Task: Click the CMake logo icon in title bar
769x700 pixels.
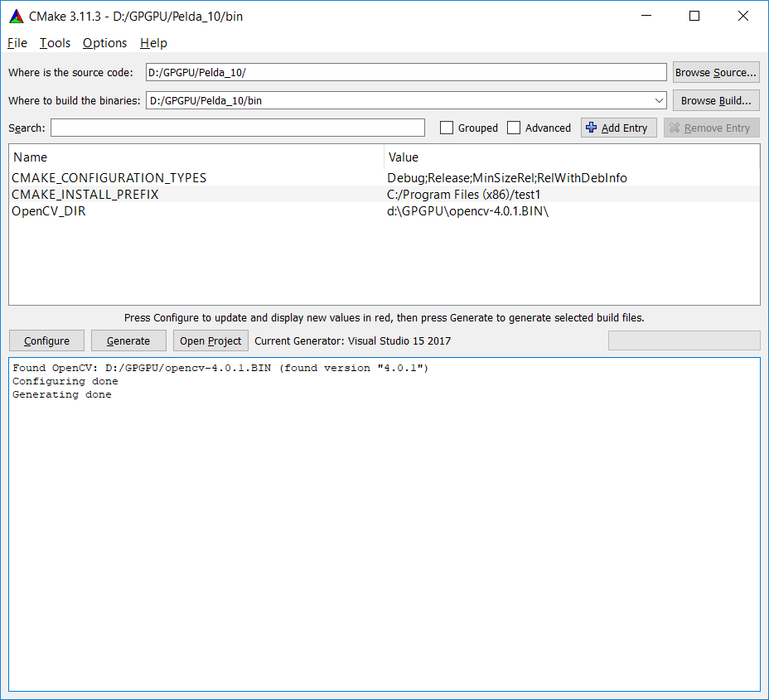Action: tap(17, 17)
